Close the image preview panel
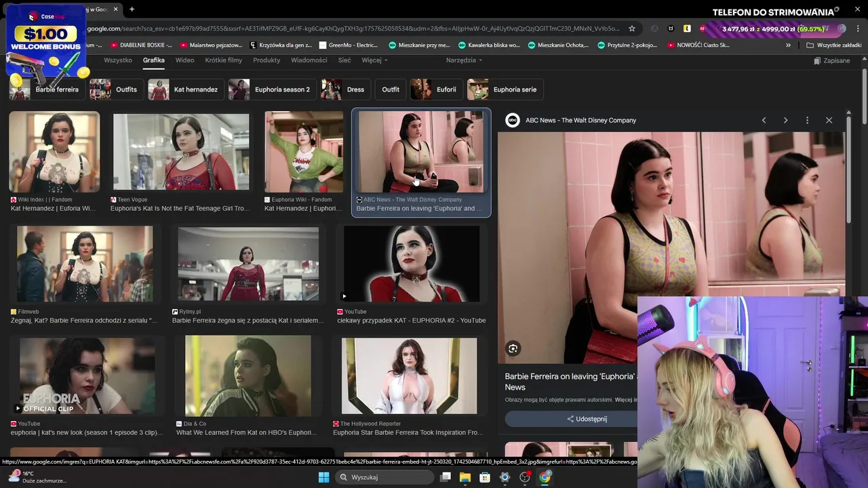Viewport: 868px width, 488px height. (x=829, y=120)
